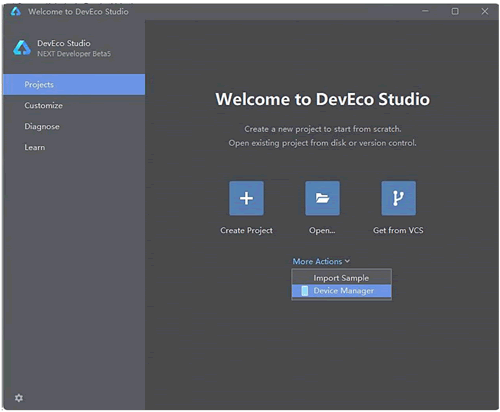Click the More Actions chevron arrow
Viewport: 500px width, 412px height.
(347, 261)
